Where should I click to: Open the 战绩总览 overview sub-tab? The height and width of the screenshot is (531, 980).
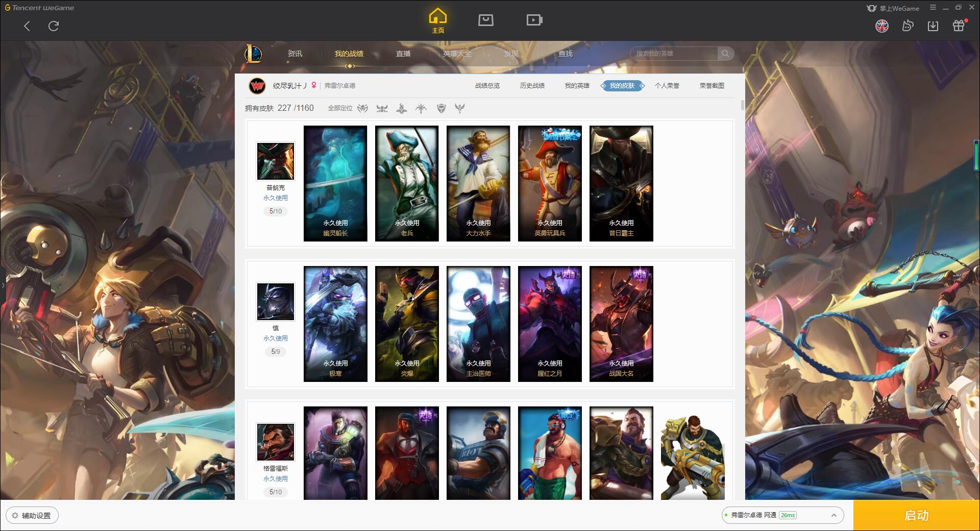point(487,86)
